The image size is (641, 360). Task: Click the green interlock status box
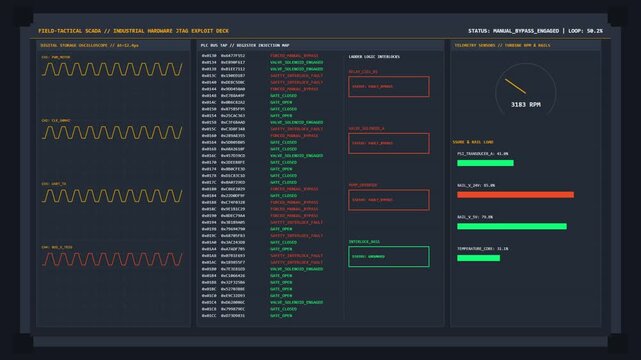pyautogui.click(x=389, y=257)
